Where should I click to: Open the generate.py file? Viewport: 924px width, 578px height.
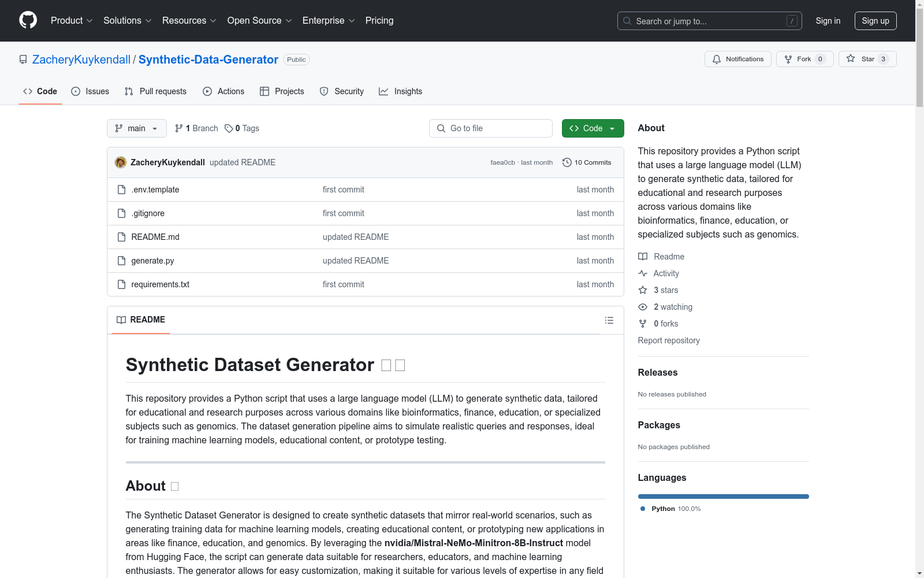click(152, 261)
